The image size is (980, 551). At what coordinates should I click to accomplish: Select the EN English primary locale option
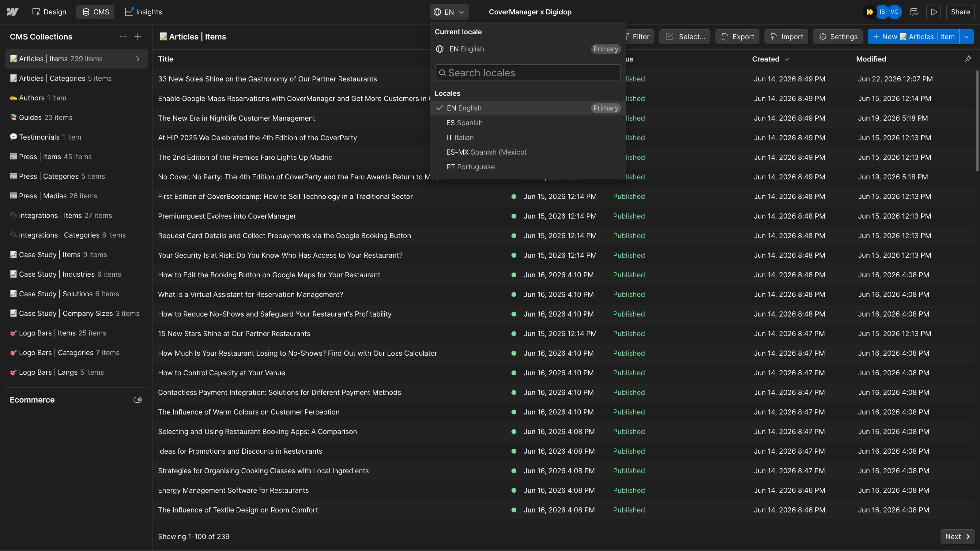[528, 108]
